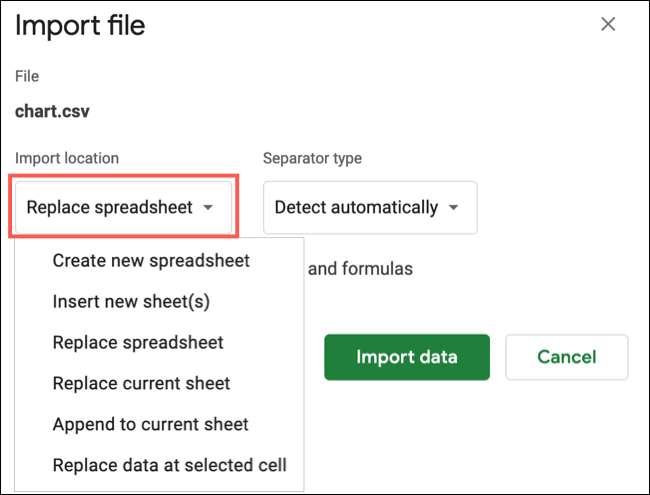Select the Replace current sheet option

pos(141,383)
